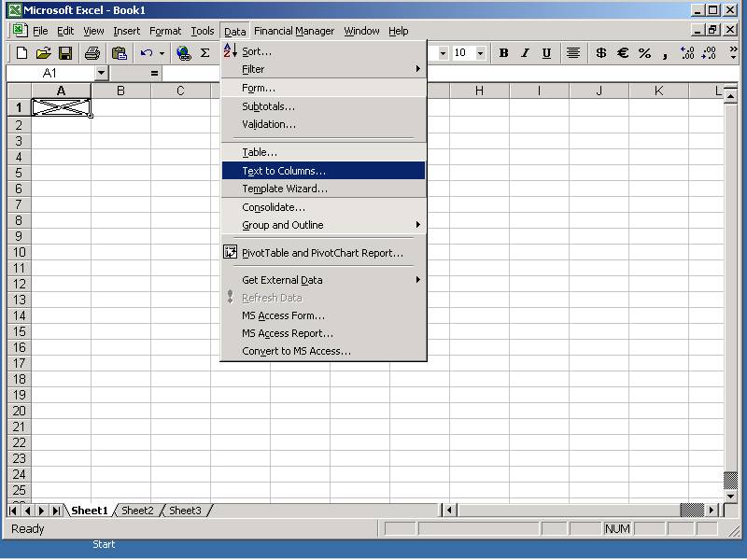Viewport: 747px width, 560px height.
Task: Select the column H header
Action: click(x=479, y=91)
